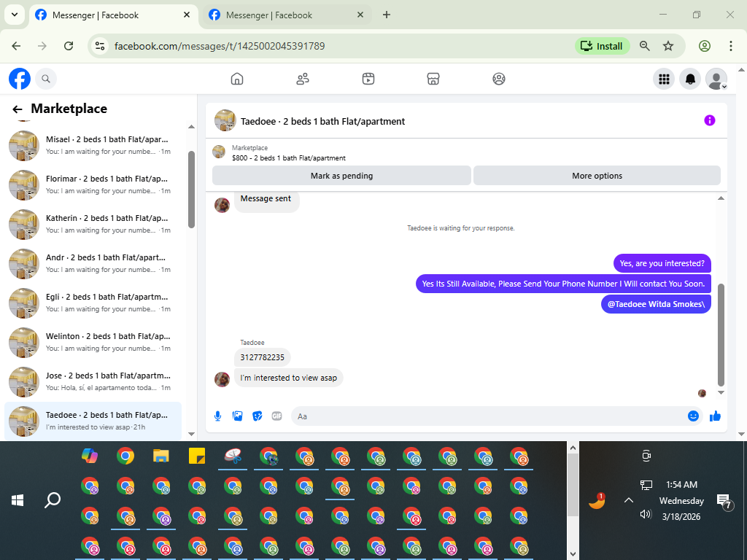Click the phone number message 3127782235
The image size is (747, 560).
262,357
